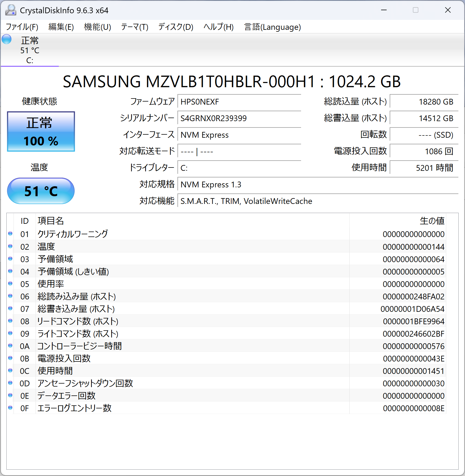Viewport: 465px width, 476px height.
Task: Select the C: drive tab showing 正常 51 °C
Action: [30, 50]
